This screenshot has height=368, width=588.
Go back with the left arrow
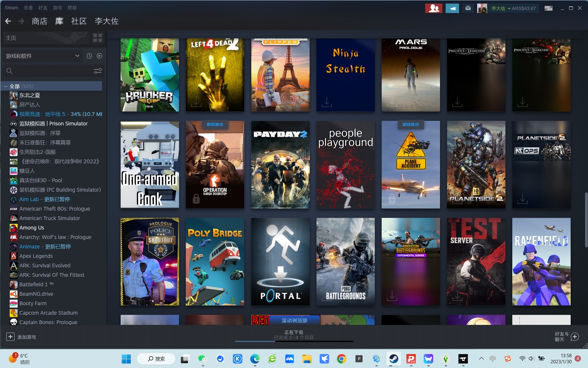coord(8,21)
